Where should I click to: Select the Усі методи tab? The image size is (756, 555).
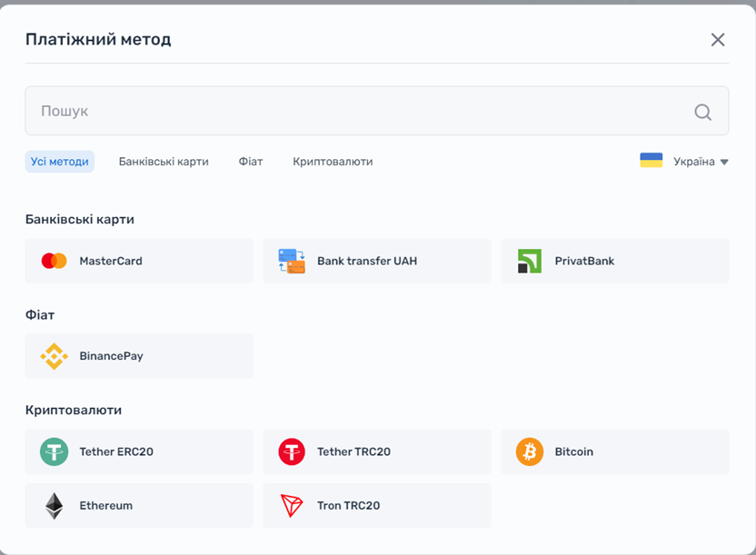60,162
